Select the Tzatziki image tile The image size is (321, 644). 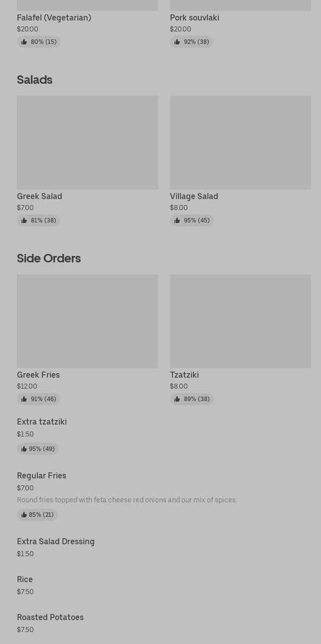click(240, 321)
